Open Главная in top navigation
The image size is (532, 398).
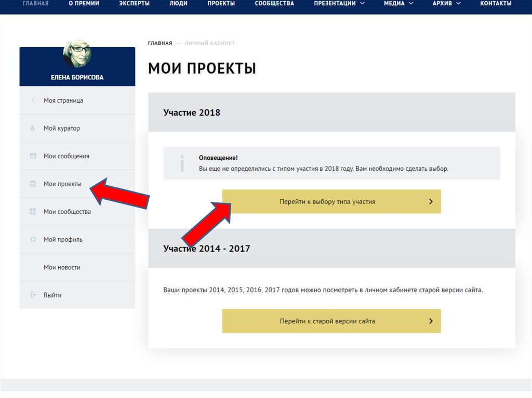(x=36, y=4)
